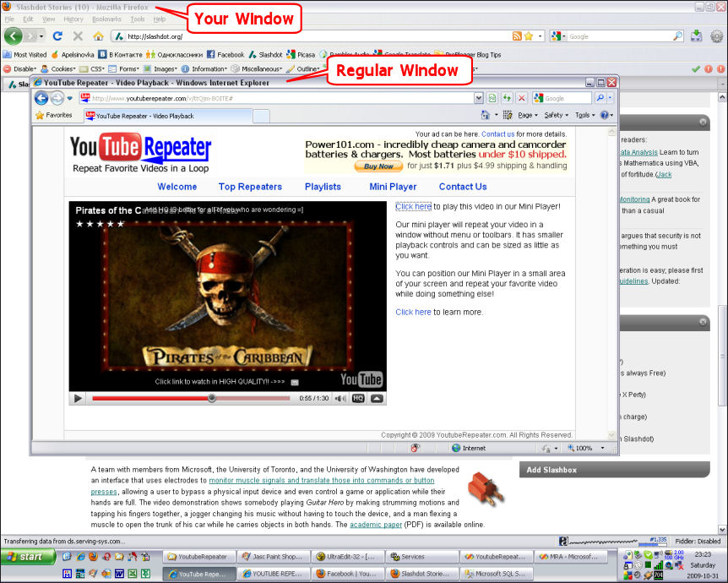The image size is (728, 583).
Task: Click the Reload icon in Firefox
Action: click(x=57, y=37)
